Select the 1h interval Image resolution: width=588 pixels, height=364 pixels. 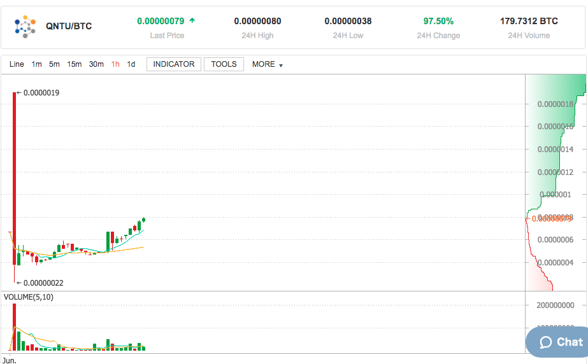coord(115,64)
